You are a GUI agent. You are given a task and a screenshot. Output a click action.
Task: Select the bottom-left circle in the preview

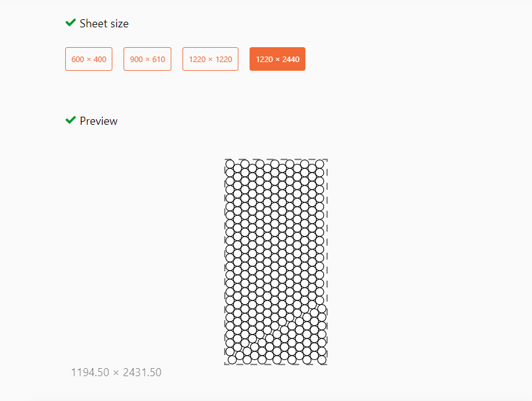click(232, 359)
